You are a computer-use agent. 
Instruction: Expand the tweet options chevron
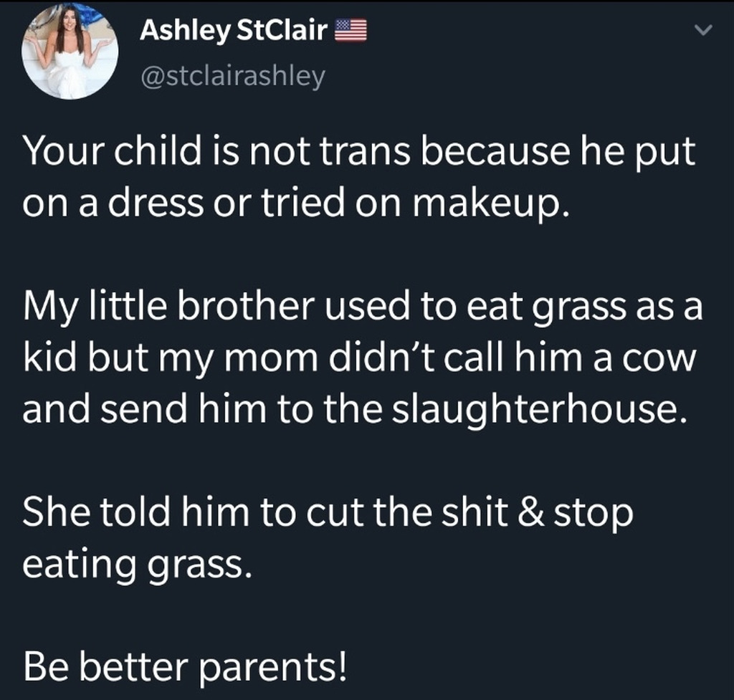[702, 30]
